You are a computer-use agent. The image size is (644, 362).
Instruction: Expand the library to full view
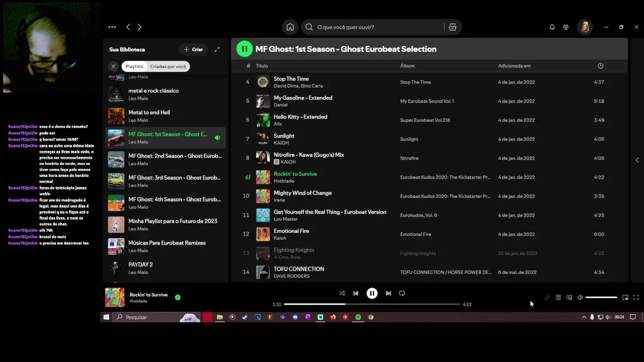[217, 49]
